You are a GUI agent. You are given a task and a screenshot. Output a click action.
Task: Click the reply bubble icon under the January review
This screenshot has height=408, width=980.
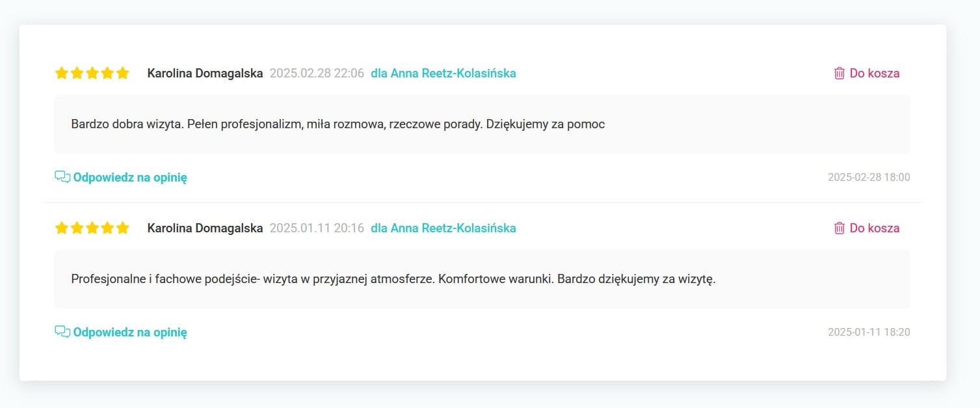click(x=62, y=332)
